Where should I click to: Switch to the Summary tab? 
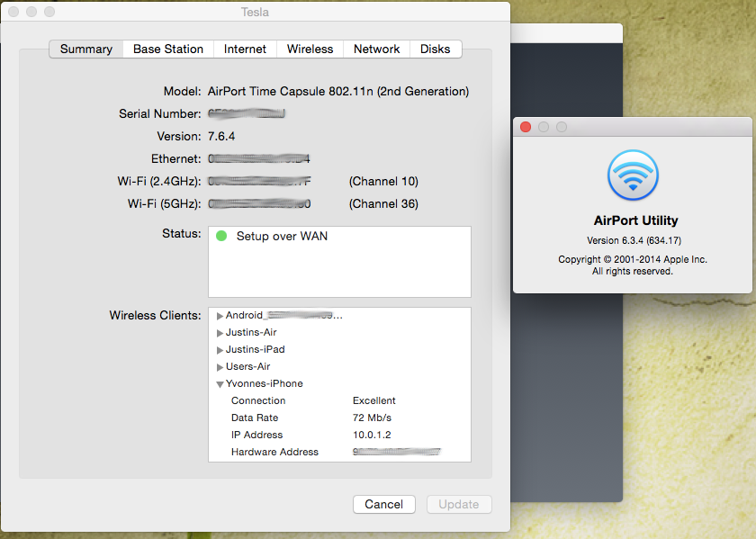(x=86, y=49)
